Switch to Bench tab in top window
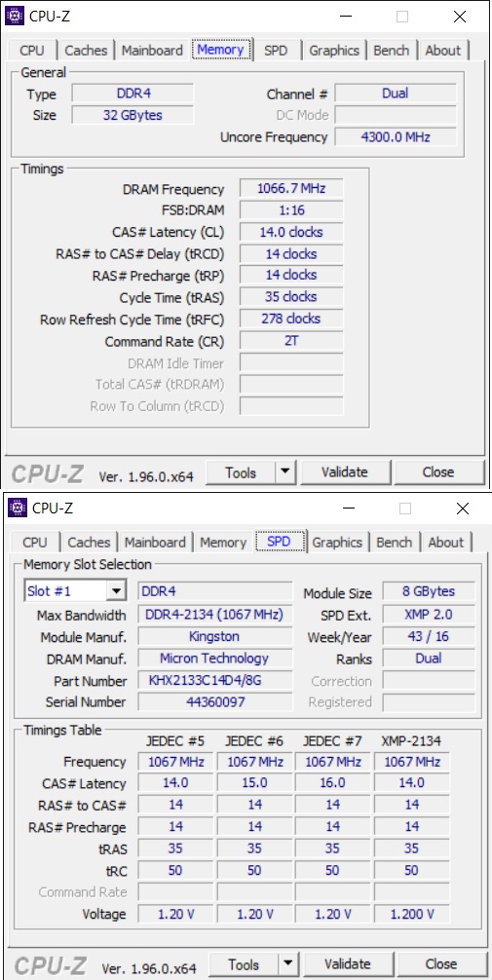Screen dimensions: 492x980 pos(392,51)
